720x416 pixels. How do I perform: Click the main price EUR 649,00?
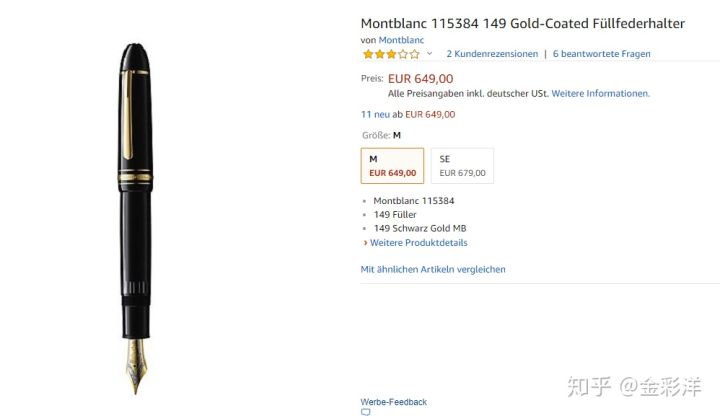pyautogui.click(x=420, y=78)
